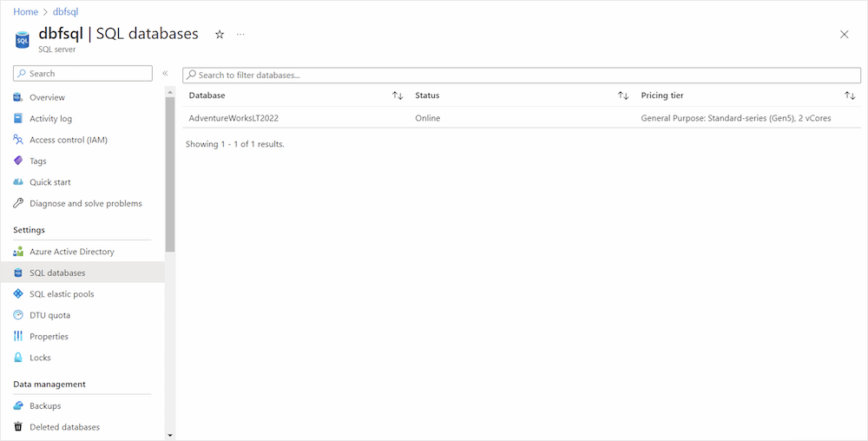Viewport: 868px width, 441px height.
Task: Follow the Home breadcrumb link
Action: [25, 11]
